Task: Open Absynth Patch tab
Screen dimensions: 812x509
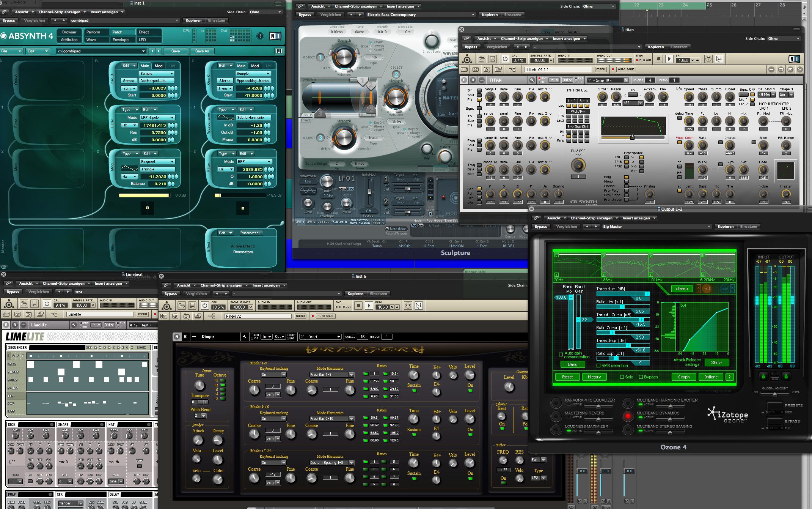Action: point(123,32)
